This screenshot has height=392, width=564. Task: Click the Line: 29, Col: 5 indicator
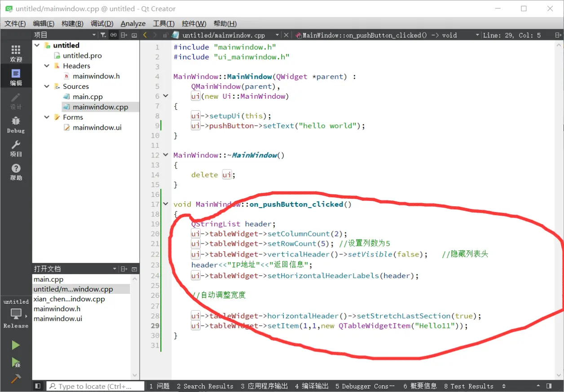[x=512, y=35]
